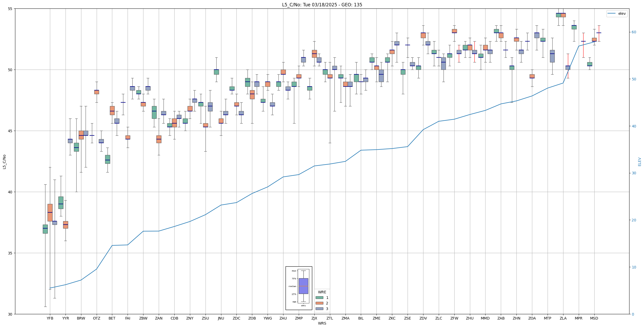Click the 55 tick on left axis
The image size is (644, 328).
click(x=10, y=9)
